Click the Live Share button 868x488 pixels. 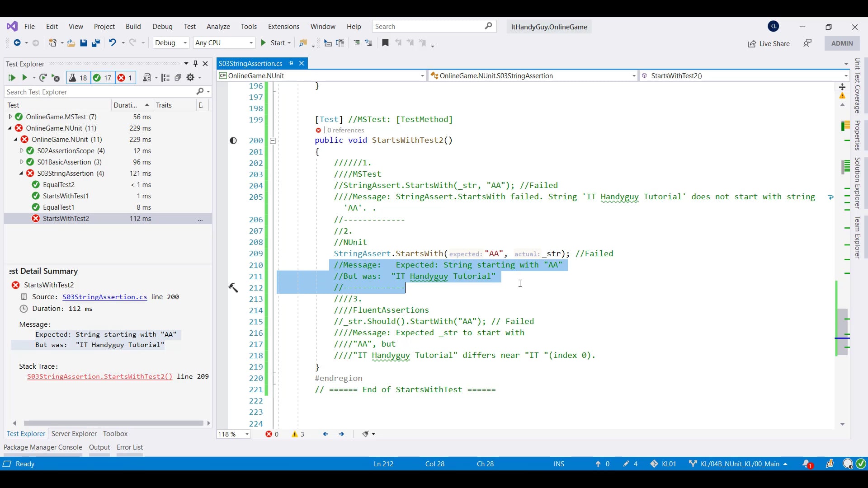(x=769, y=43)
